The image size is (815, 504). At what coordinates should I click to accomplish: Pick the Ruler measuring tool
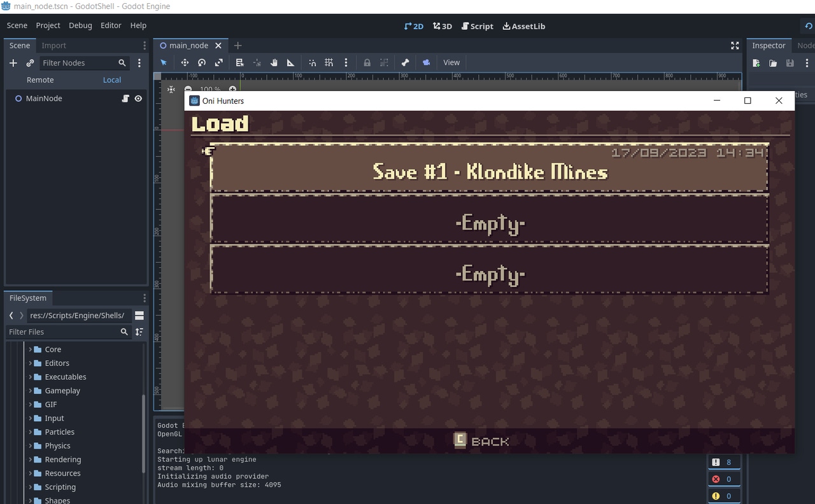[291, 62]
